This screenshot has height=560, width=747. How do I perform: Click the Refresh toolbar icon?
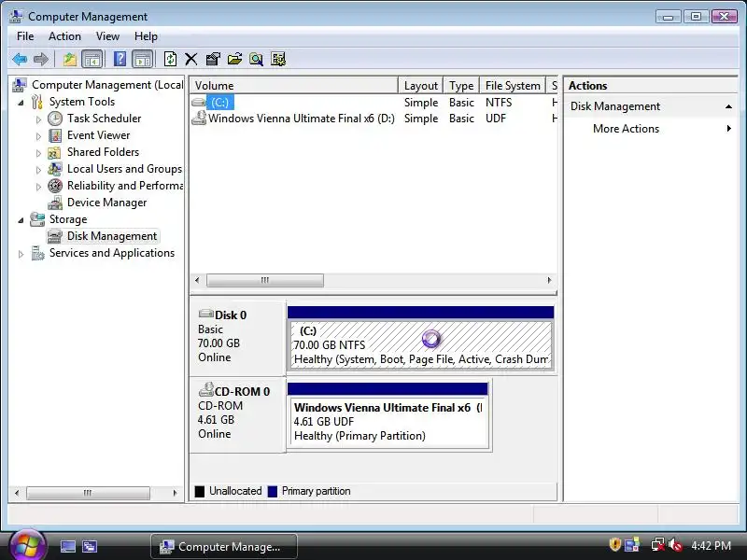pyautogui.click(x=170, y=59)
